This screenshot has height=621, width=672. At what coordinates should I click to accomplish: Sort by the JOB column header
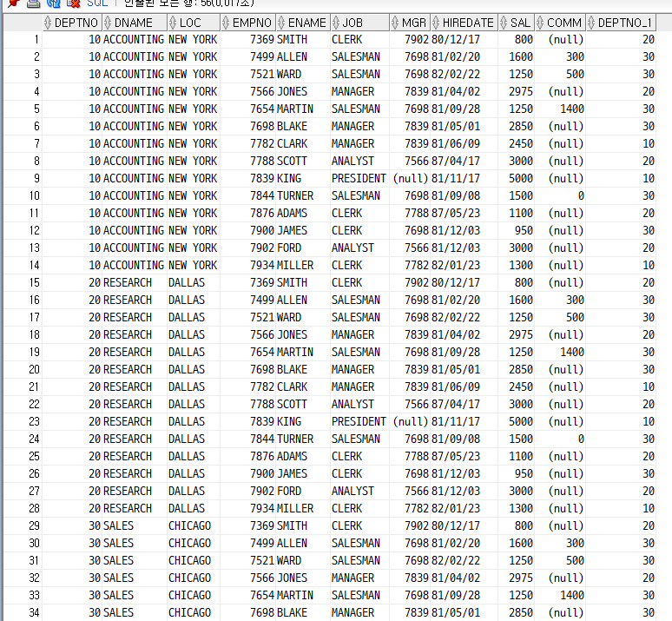(359, 23)
